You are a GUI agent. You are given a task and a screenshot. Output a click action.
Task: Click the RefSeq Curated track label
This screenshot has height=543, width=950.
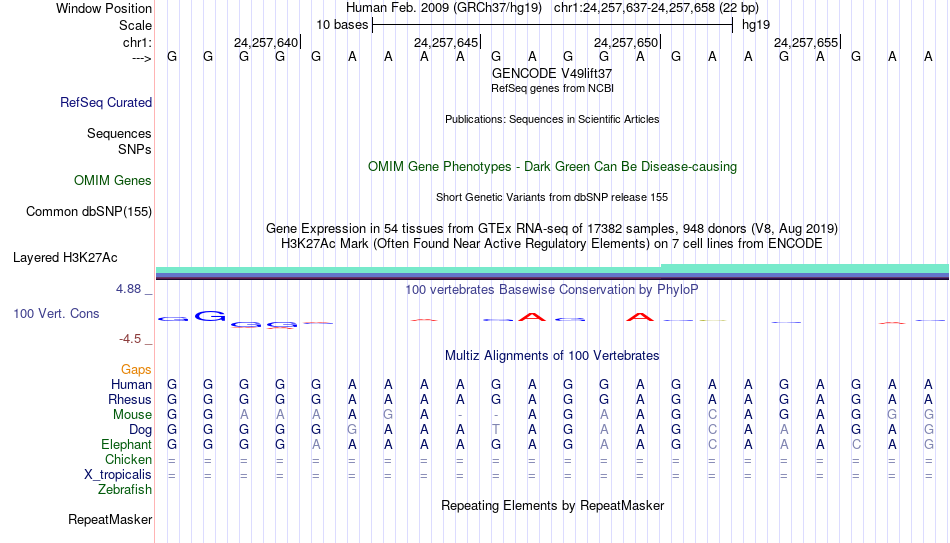pos(105,102)
